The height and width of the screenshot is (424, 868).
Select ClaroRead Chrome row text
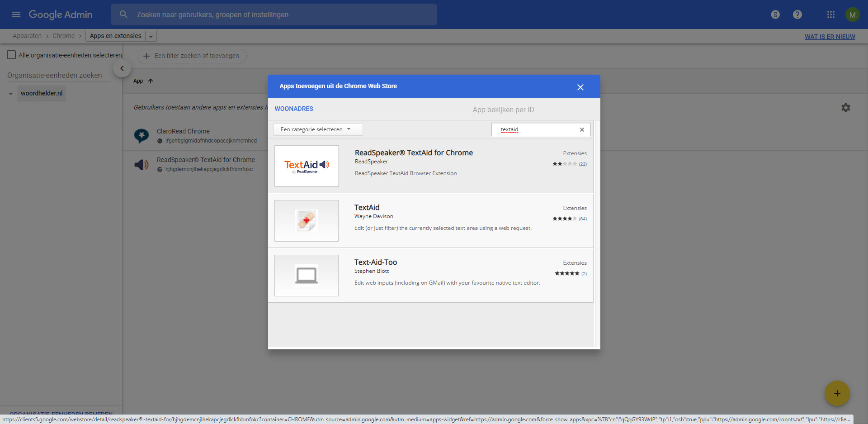tap(183, 131)
